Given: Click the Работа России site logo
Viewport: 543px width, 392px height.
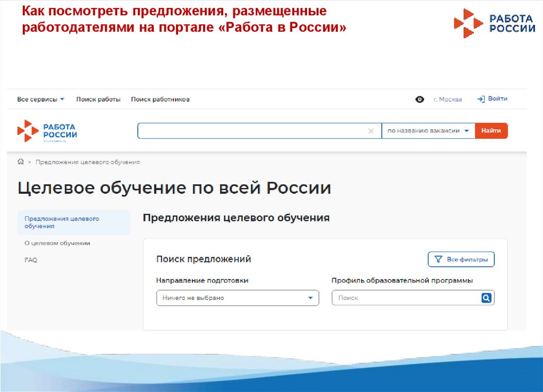Looking at the screenshot, I should [x=47, y=131].
